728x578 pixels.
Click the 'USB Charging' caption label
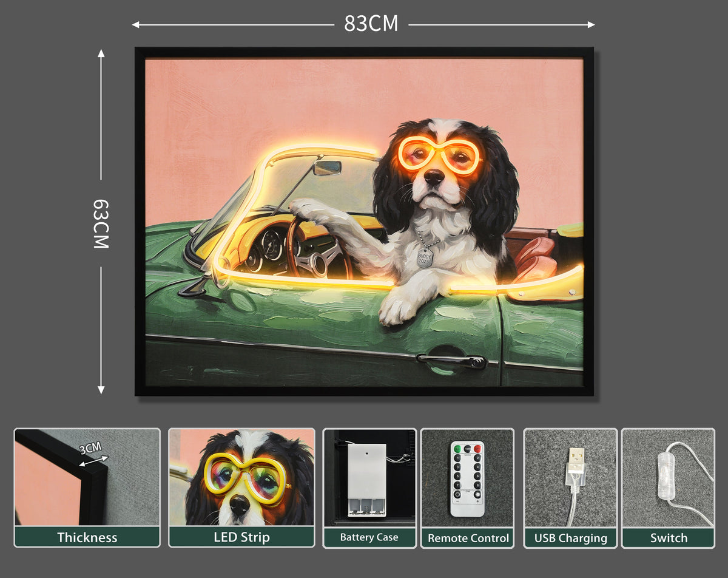570,538
